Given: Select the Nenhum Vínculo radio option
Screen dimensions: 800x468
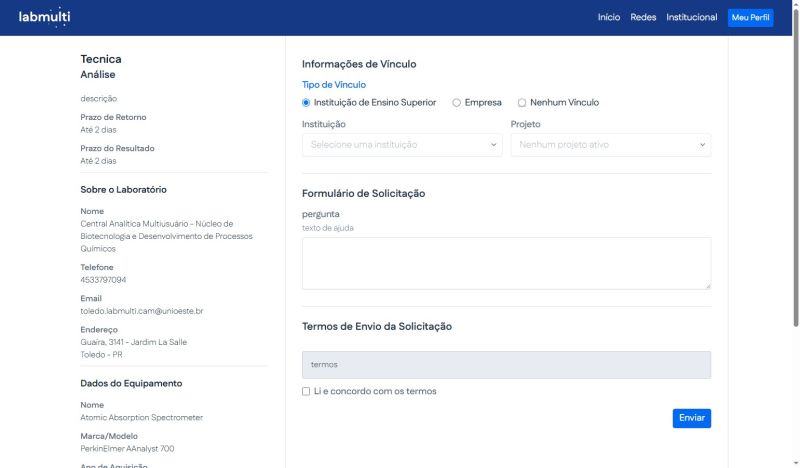Looking at the screenshot, I should tap(522, 103).
